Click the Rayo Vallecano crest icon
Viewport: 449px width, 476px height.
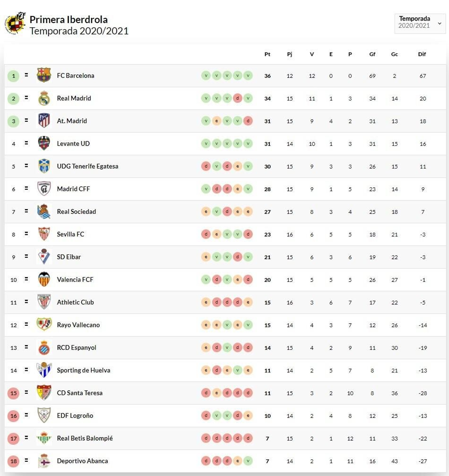tap(44, 324)
